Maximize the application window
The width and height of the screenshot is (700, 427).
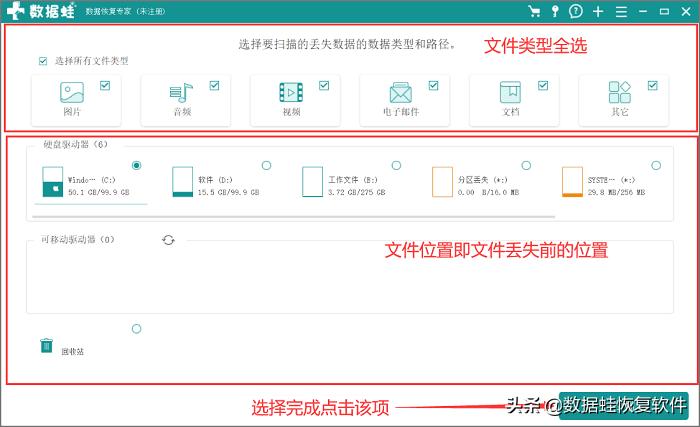pyautogui.click(x=664, y=12)
